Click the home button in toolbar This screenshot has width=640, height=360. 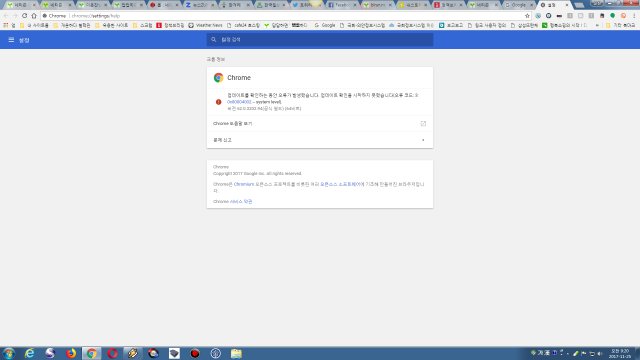[x=34, y=16]
